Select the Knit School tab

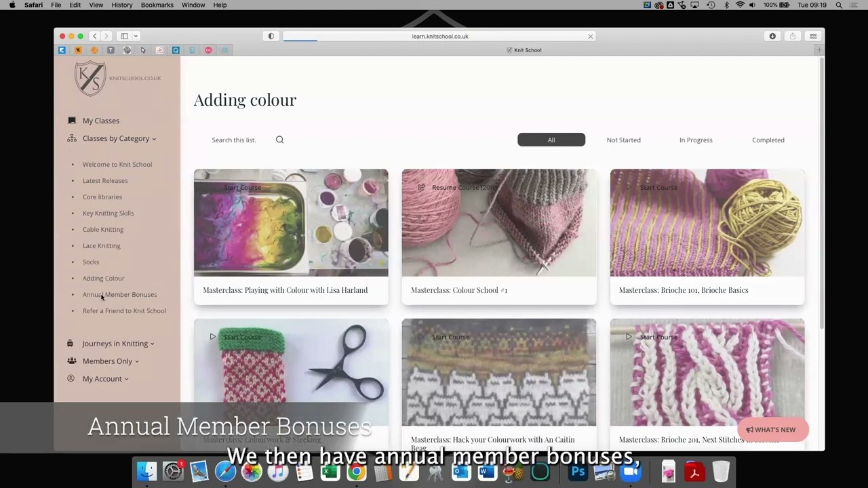click(x=524, y=50)
